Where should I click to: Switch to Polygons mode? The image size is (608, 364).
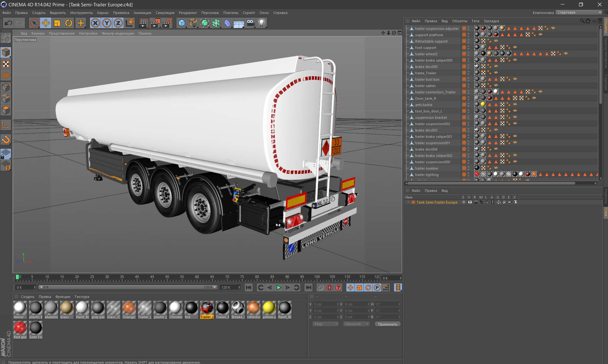click(6, 110)
